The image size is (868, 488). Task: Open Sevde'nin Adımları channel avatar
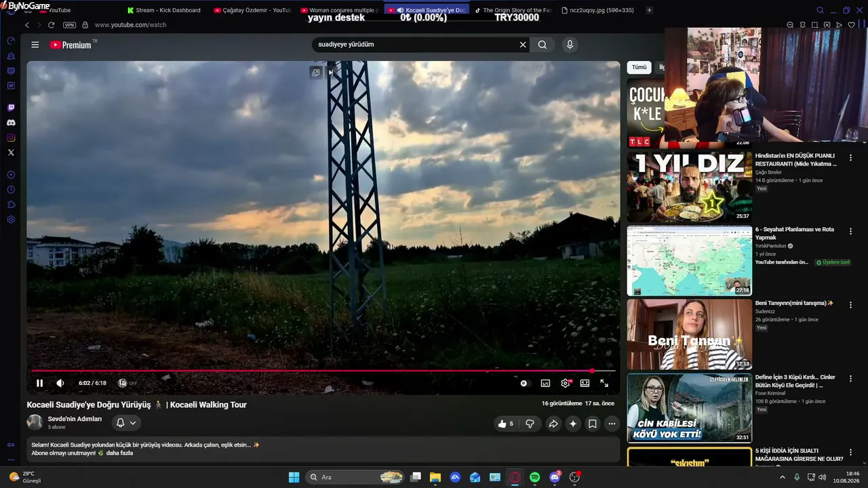(x=35, y=422)
